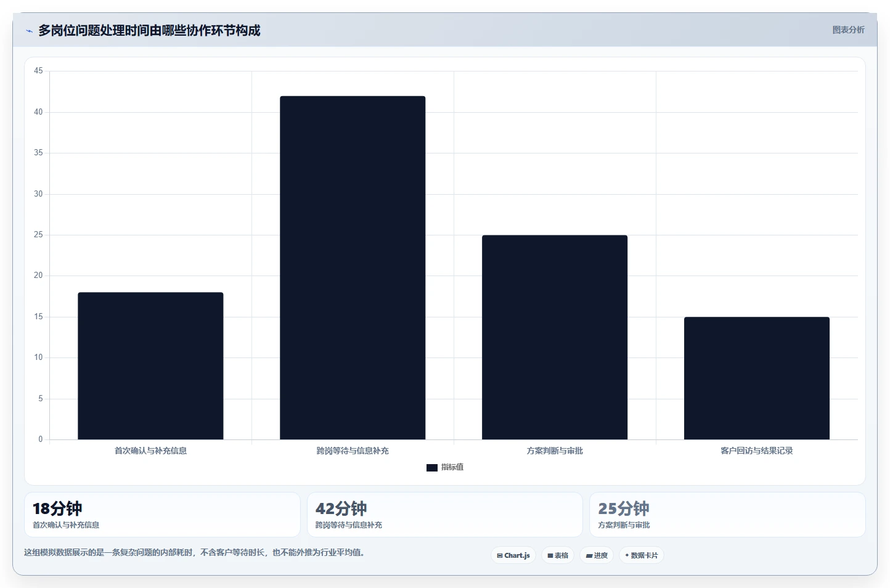Viewport: 890px width, 588px height.
Task: Click the y-axis value 0
Action: point(41,439)
